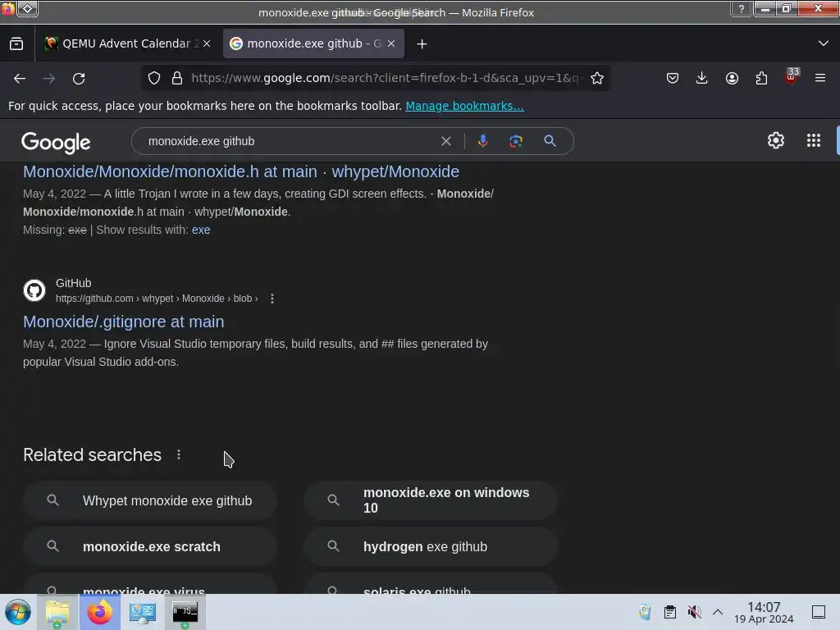
Task: Close the QEMU Advent Calendar tab
Action: (207, 44)
